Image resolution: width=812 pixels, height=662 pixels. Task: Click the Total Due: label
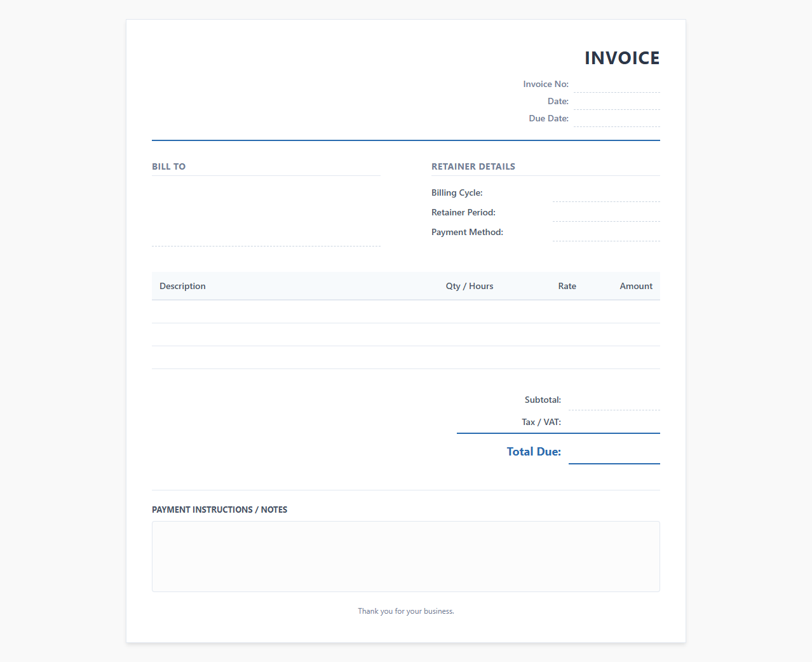pos(534,452)
